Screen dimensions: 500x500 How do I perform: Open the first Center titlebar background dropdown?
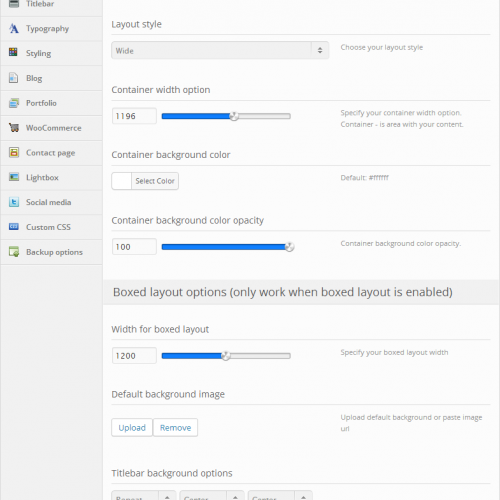pos(212,495)
